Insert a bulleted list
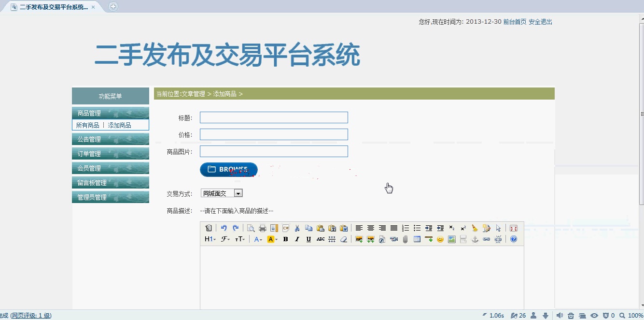644x320 pixels. [417, 228]
